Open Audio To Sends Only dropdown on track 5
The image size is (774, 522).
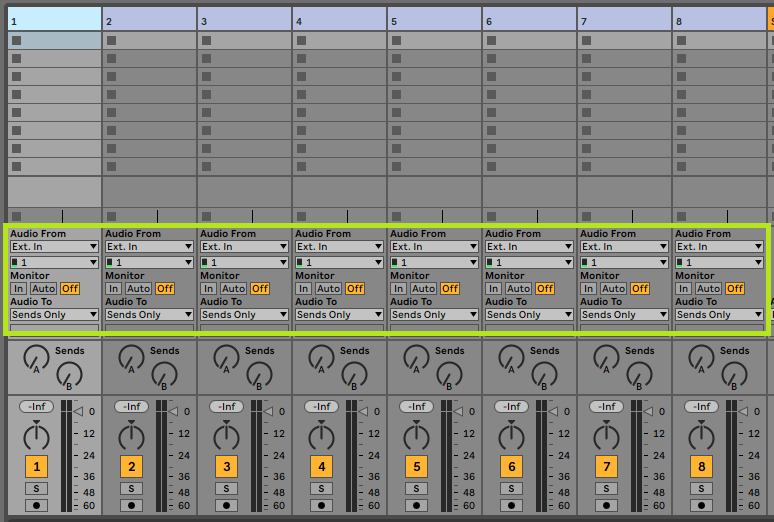coord(434,314)
